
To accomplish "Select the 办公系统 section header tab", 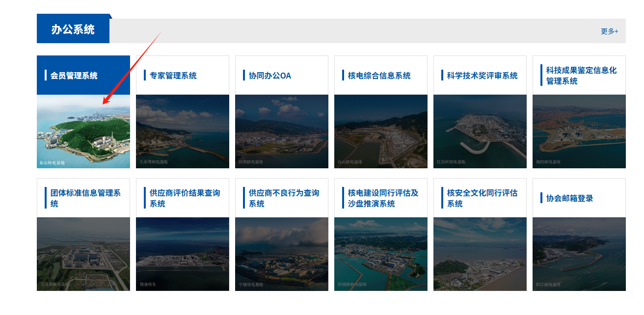I will pyautogui.click(x=73, y=29).
